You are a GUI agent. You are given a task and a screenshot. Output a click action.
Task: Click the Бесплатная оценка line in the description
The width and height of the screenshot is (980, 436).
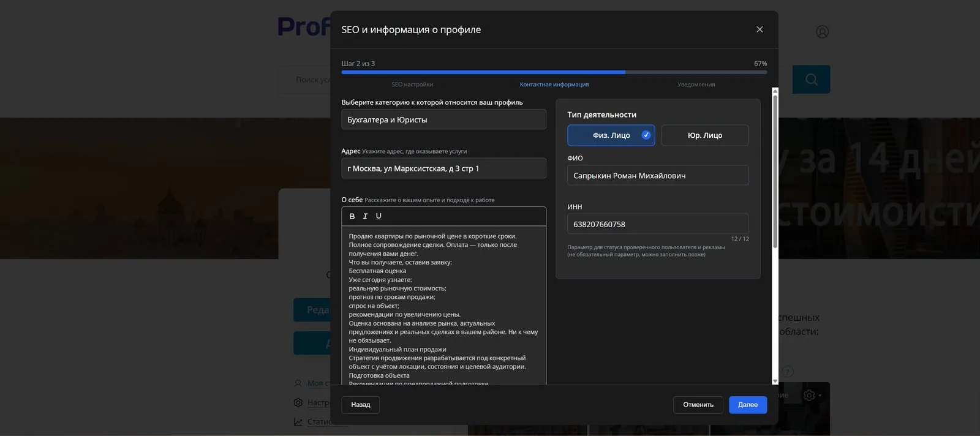(x=377, y=271)
